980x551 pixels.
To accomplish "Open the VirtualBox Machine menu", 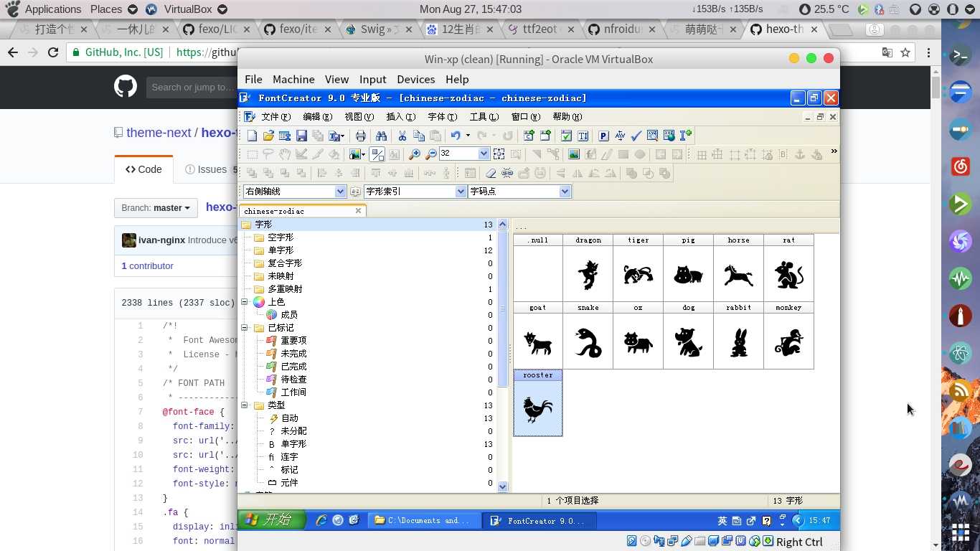I will click(293, 80).
